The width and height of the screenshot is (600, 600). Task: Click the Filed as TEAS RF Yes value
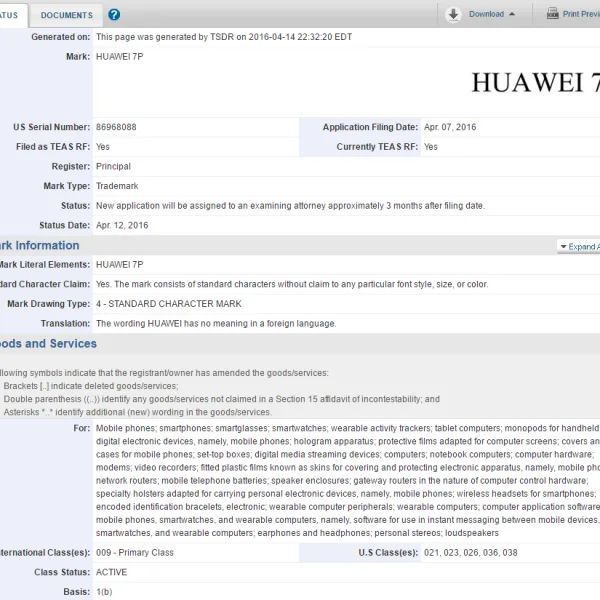pyautogui.click(x=103, y=147)
